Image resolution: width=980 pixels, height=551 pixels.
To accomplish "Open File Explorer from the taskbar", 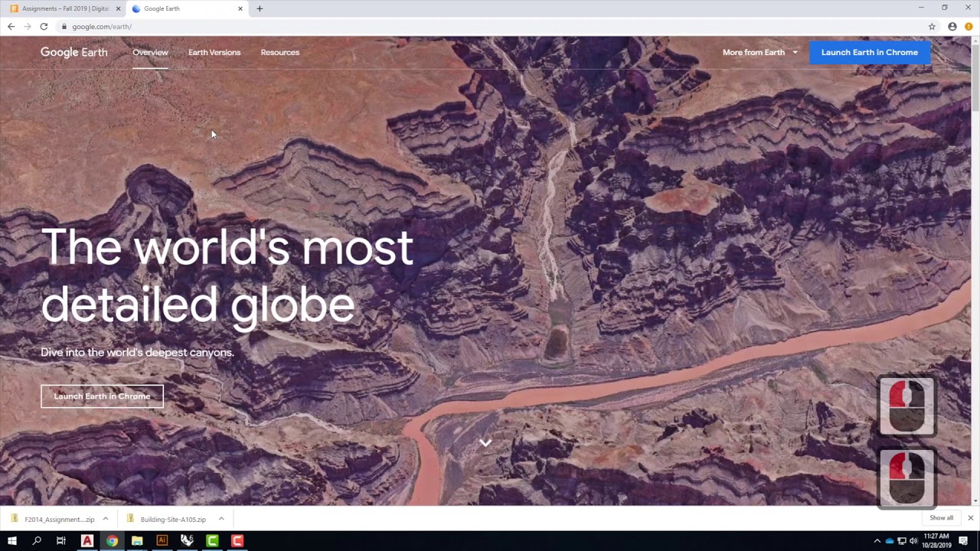I will (x=137, y=540).
